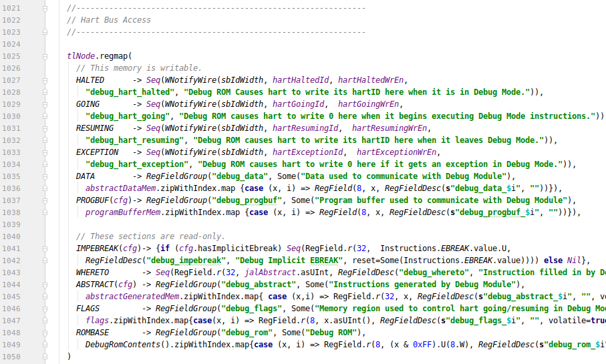Fold RESUMING entry marker at line 1031
This screenshot has height=364, width=606.
click(x=45, y=128)
